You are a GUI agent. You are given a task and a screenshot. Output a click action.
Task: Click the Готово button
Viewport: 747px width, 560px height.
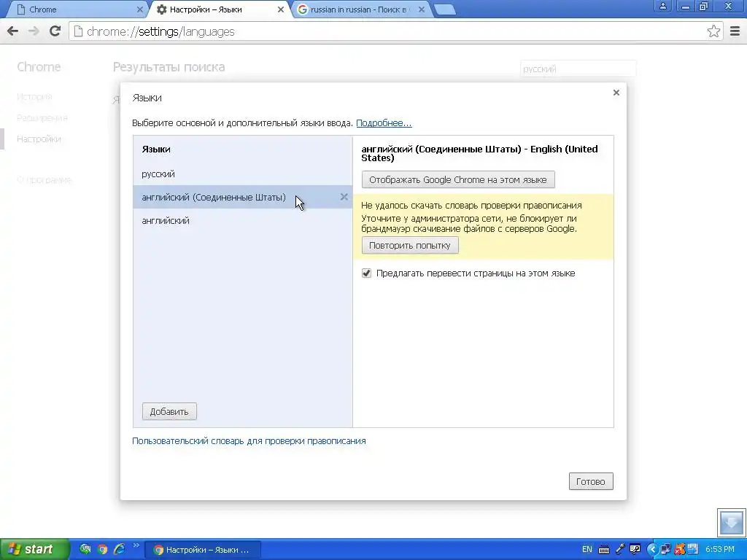pos(591,481)
